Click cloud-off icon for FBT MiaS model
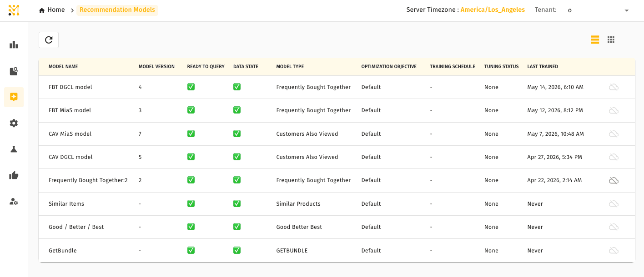Viewport: 644px width, 277px height. pyautogui.click(x=614, y=110)
